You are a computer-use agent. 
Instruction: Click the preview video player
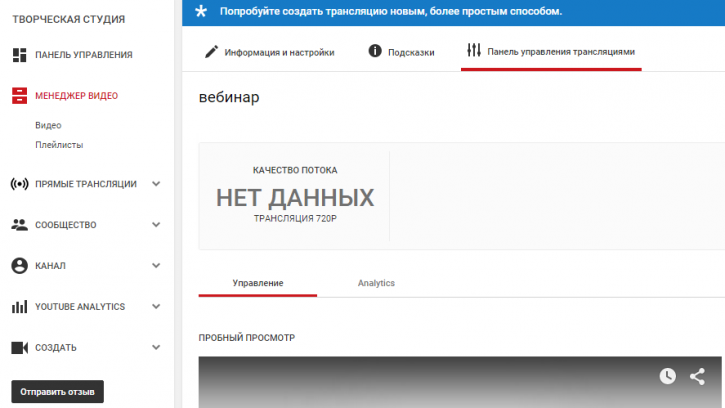[x=460, y=382]
